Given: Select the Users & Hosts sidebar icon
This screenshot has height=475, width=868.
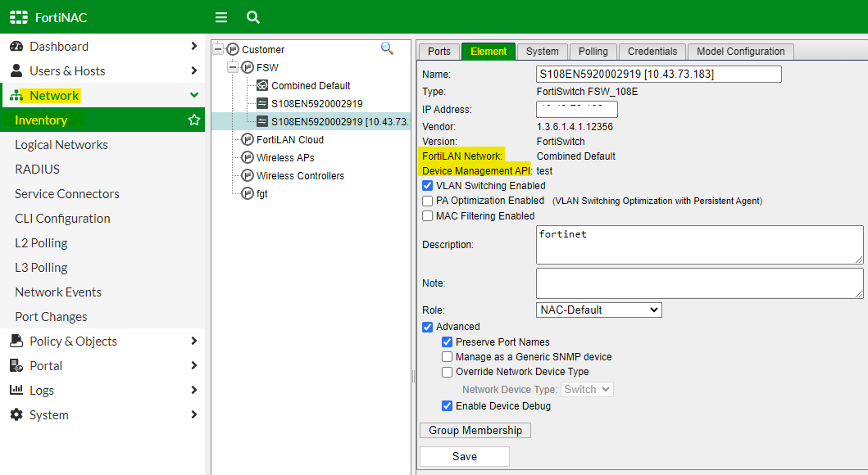Looking at the screenshot, I should click(x=17, y=70).
